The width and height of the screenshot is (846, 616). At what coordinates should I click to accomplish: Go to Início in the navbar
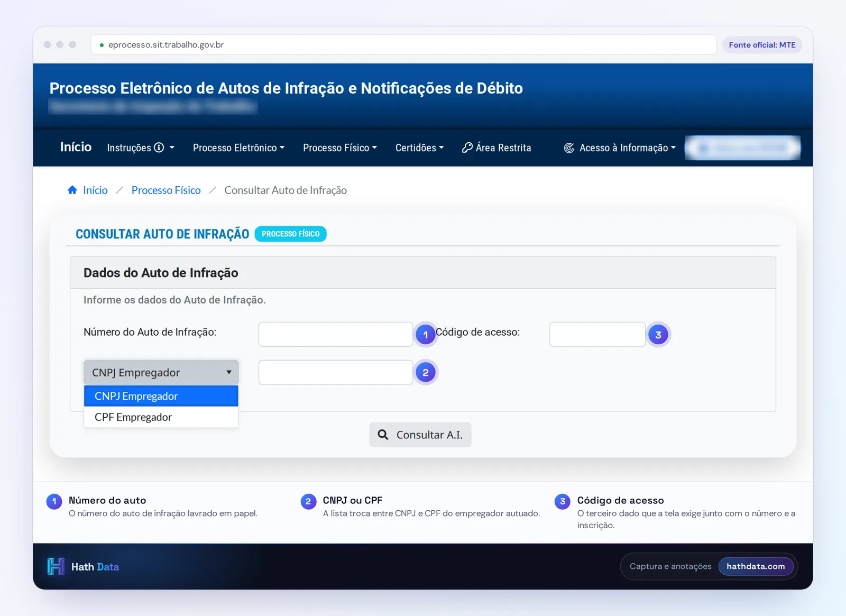(76, 147)
